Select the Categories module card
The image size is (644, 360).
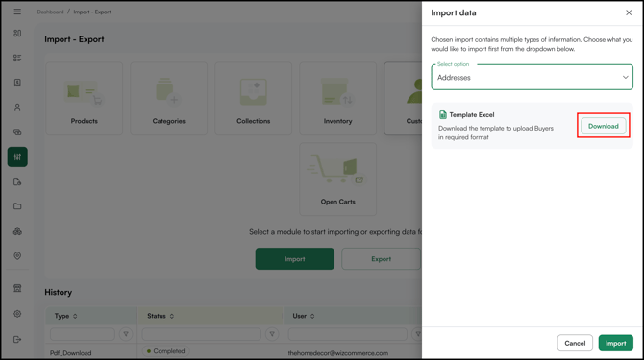pyautogui.click(x=169, y=99)
